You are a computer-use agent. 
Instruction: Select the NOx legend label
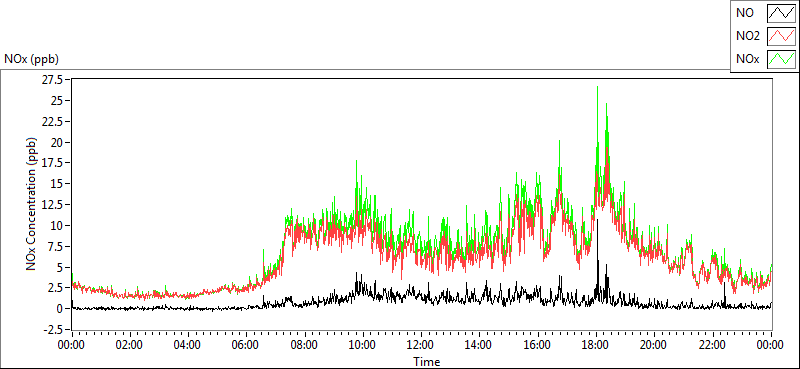pyautogui.click(x=747, y=60)
